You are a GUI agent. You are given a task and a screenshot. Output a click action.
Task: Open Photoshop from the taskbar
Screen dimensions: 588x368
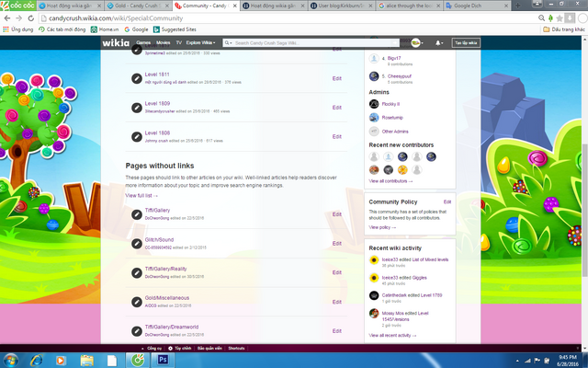pos(163,360)
